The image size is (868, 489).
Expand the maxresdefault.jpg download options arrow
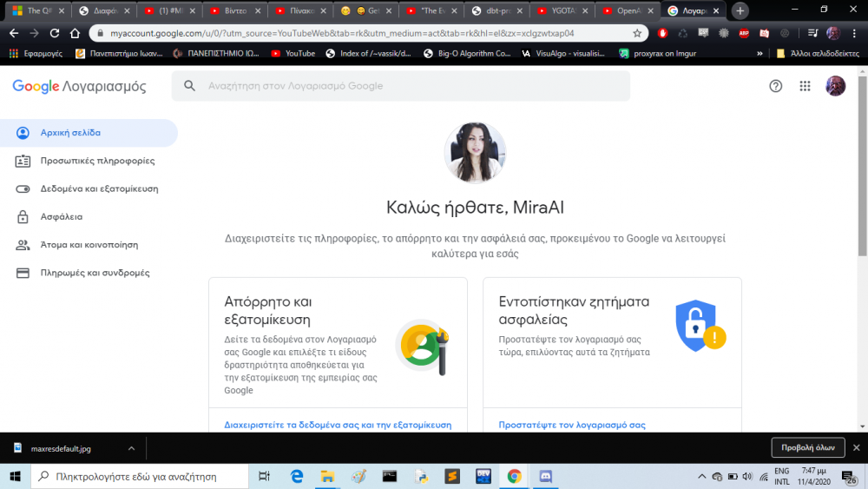(x=131, y=448)
